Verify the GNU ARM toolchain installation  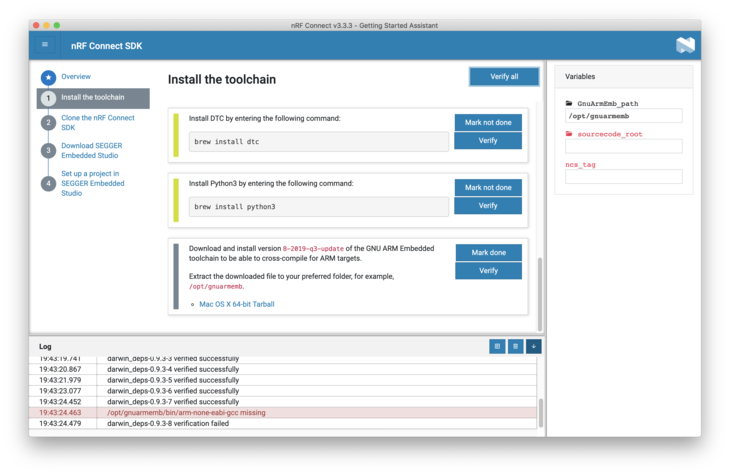[x=488, y=271]
